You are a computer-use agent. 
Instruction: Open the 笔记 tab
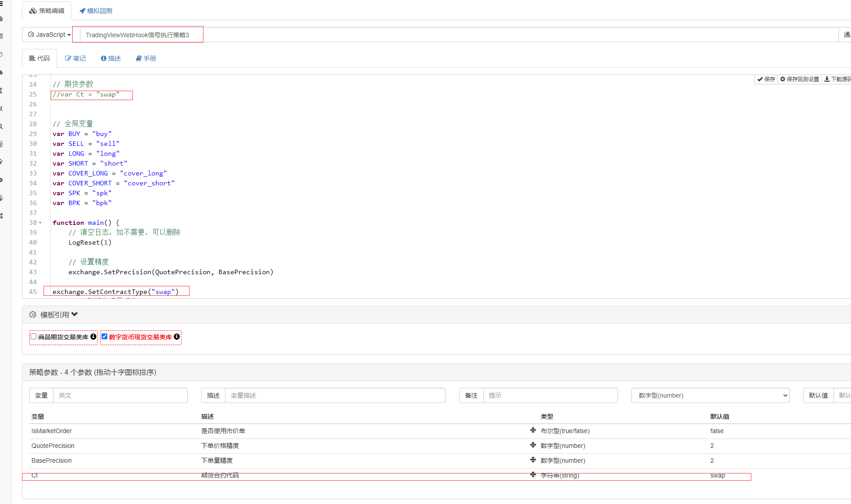point(75,58)
